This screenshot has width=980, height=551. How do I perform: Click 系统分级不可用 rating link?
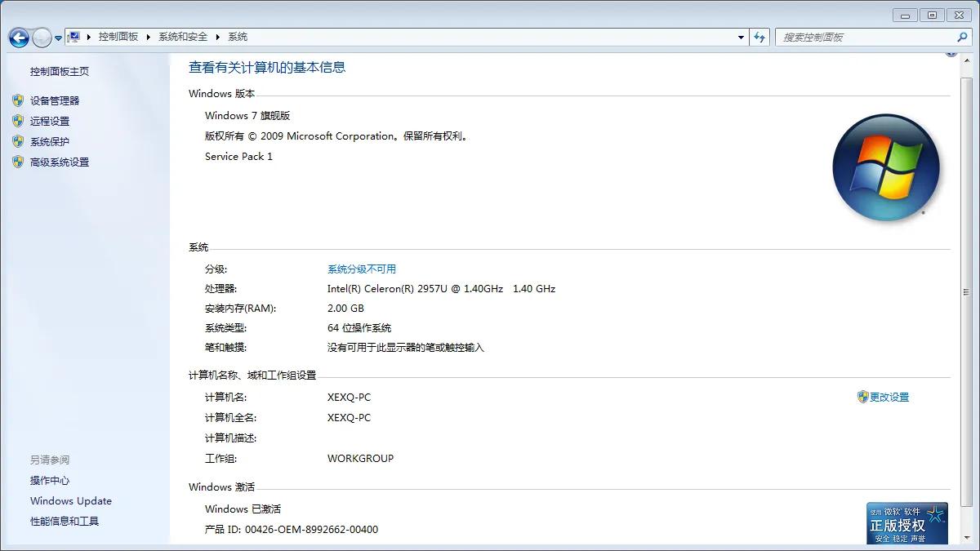pos(360,268)
